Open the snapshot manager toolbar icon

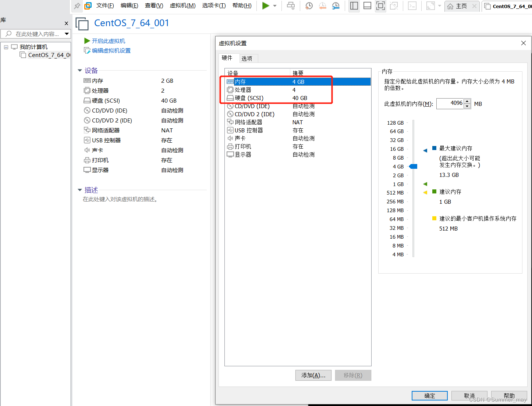tap(336, 6)
